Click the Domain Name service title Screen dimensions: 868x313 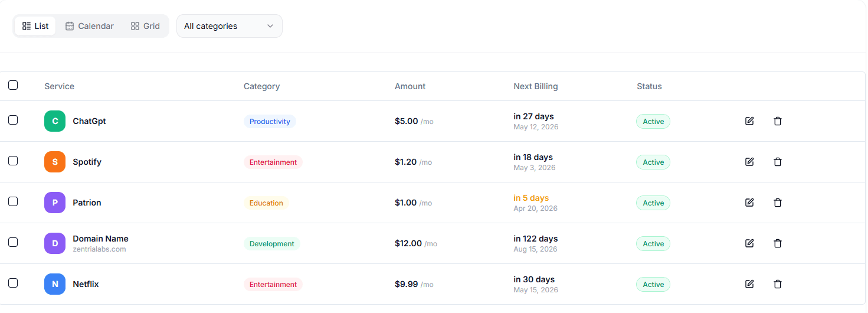point(100,239)
